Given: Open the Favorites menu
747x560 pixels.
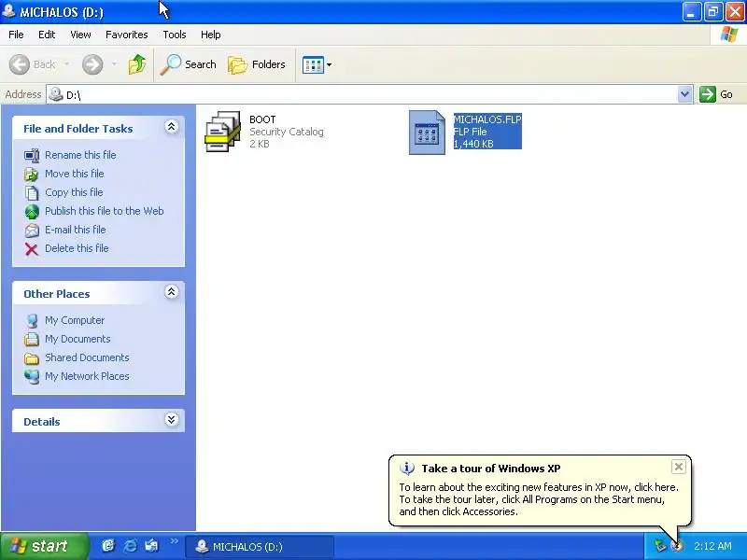Looking at the screenshot, I should (127, 35).
